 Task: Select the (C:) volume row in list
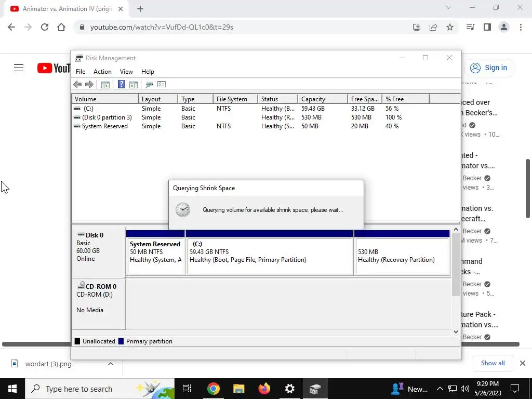(x=266, y=109)
